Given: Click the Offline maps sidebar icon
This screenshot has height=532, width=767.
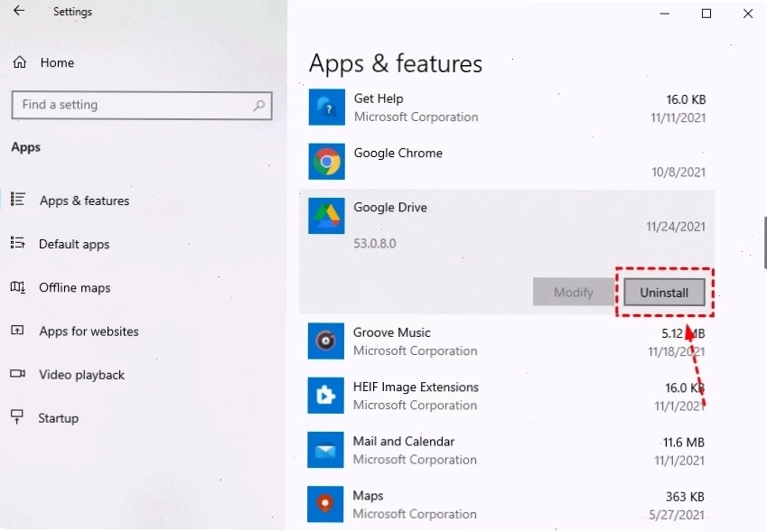Looking at the screenshot, I should (x=17, y=286).
